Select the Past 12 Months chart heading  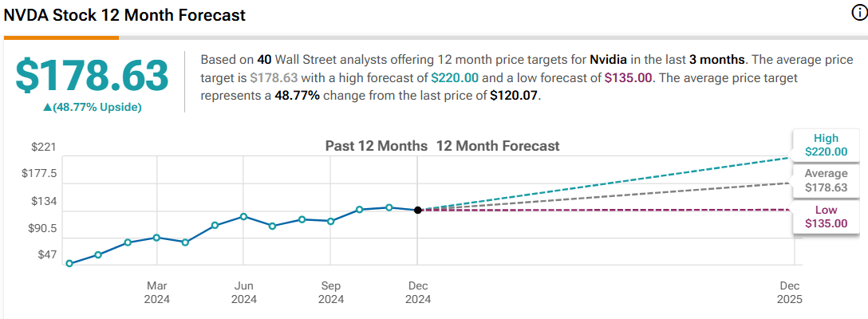(x=377, y=146)
